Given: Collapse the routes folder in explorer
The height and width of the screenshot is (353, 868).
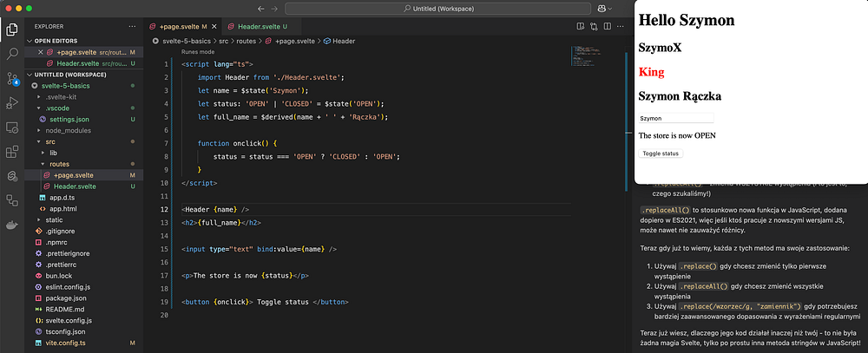Looking at the screenshot, I should click(60, 163).
